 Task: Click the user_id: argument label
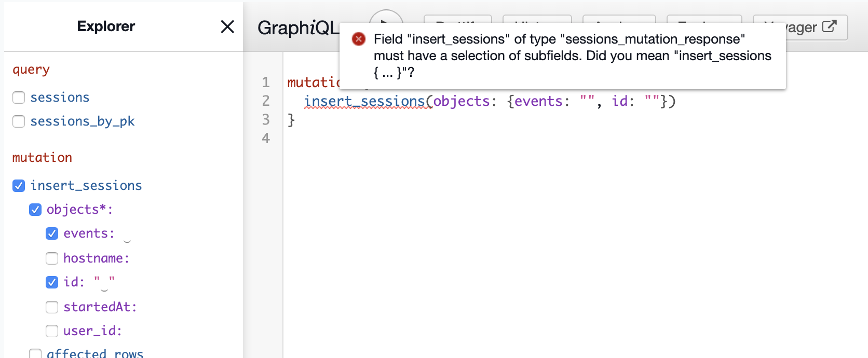93,331
